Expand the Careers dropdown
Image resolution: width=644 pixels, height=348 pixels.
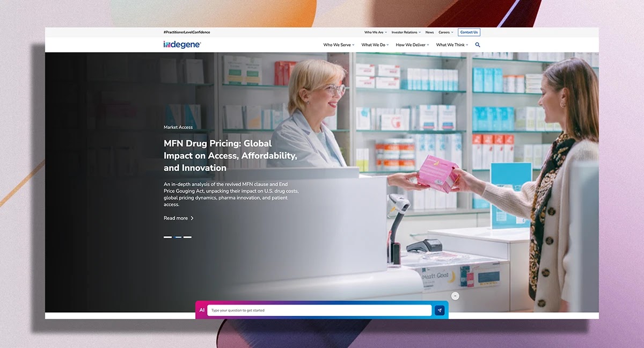point(446,32)
